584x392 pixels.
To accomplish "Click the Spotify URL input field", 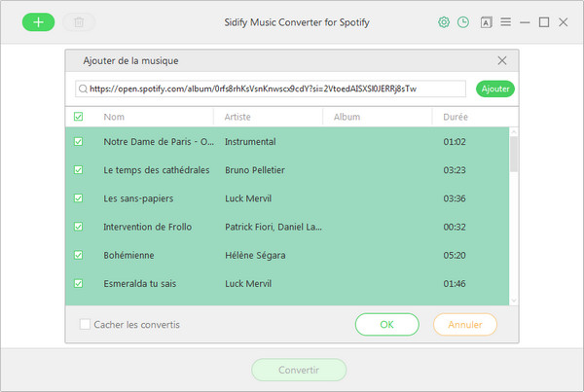I will [273, 89].
